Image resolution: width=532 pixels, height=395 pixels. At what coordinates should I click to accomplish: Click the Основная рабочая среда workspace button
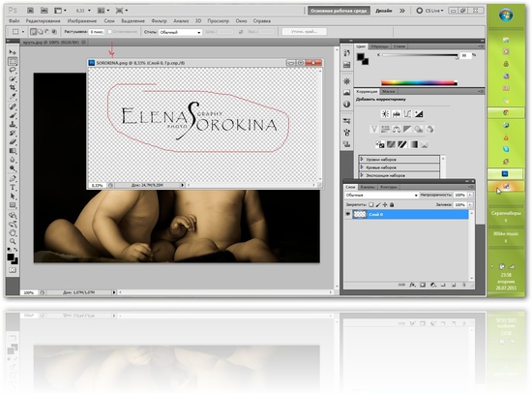(x=339, y=11)
